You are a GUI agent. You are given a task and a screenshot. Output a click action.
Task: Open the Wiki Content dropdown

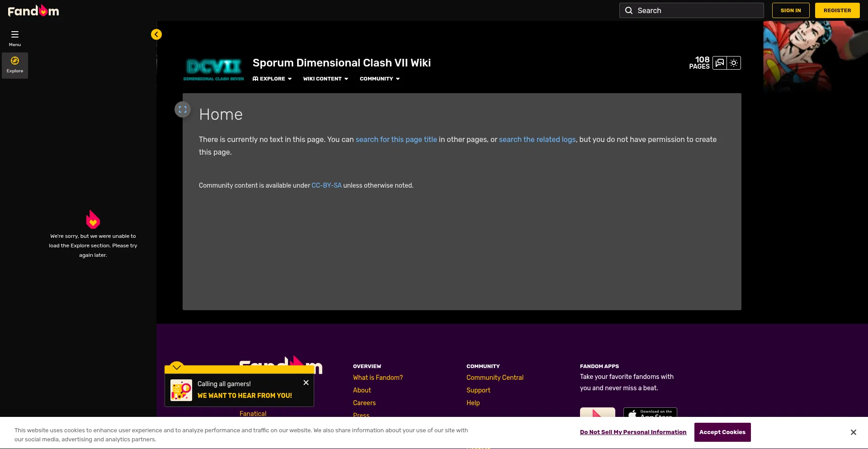(x=325, y=79)
